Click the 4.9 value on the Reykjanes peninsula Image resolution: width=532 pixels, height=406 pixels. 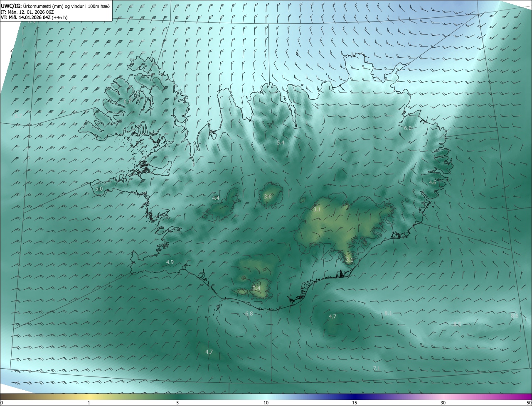(x=170, y=262)
